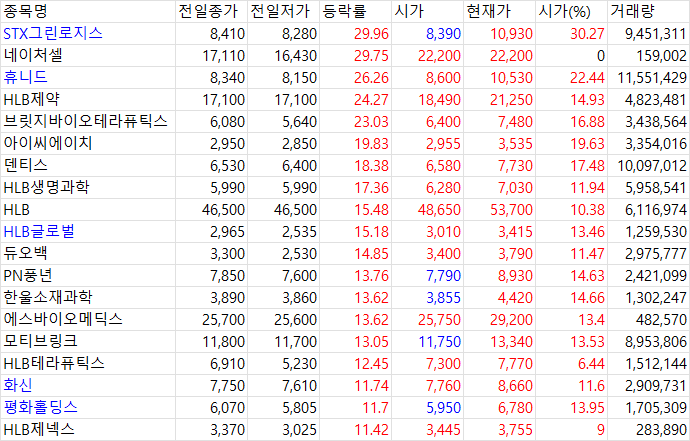Click 등락률 value 23.03

371,122
